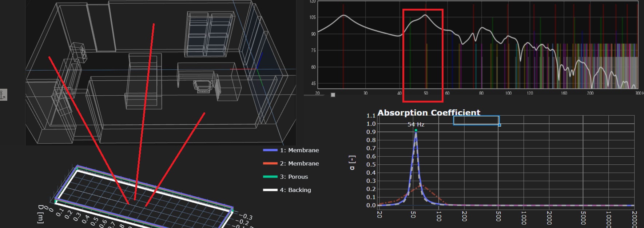
Task: Select the small speaker box in the room model
Action: click(79, 52)
